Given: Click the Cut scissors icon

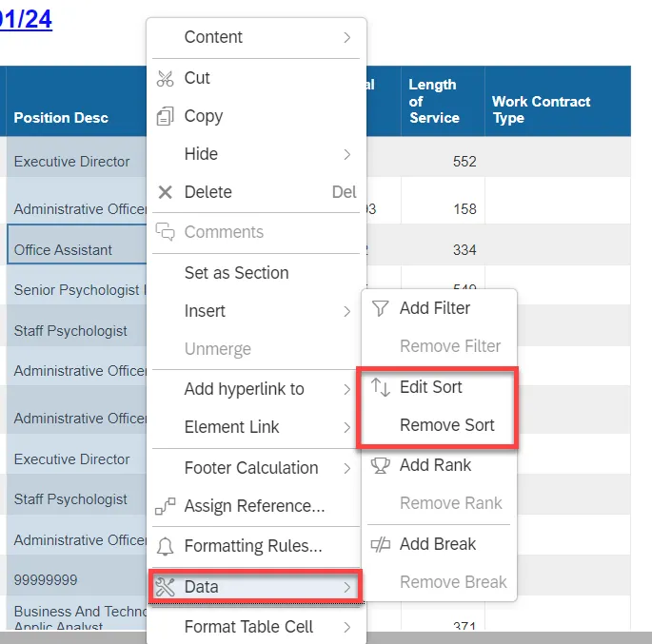Looking at the screenshot, I should coord(166,78).
